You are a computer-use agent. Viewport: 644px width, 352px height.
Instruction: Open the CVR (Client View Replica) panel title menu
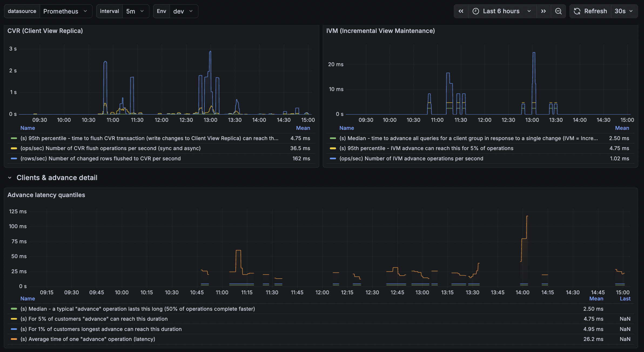click(45, 31)
